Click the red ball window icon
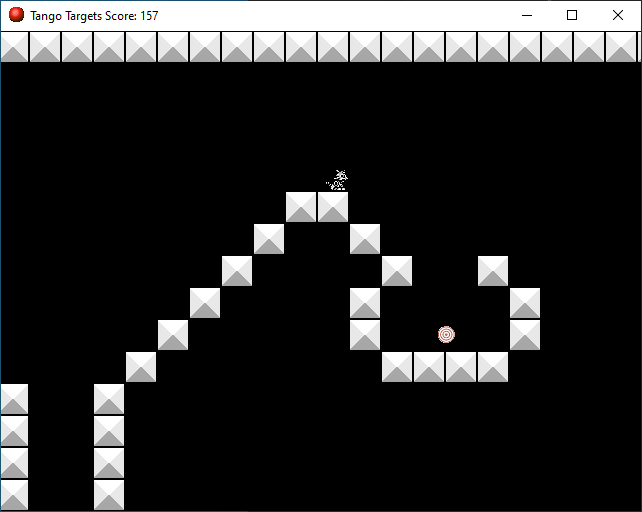The height and width of the screenshot is (512, 642). tap(16, 15)
